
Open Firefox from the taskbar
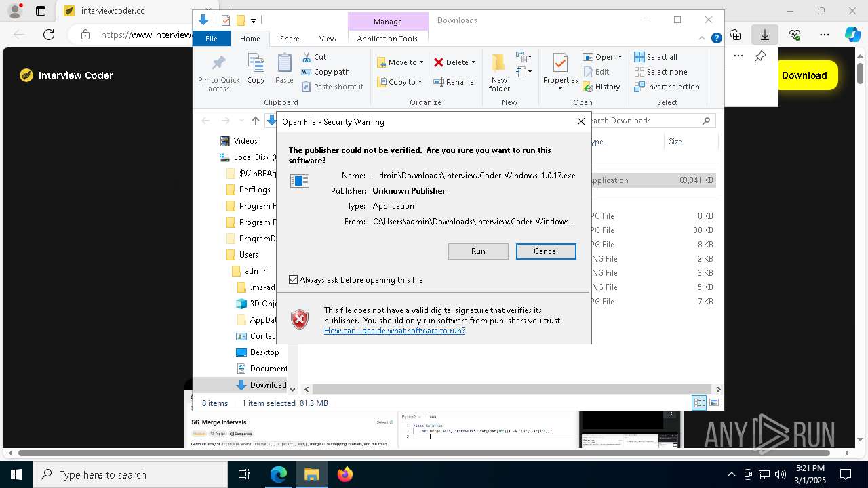[x=344, y=474]
